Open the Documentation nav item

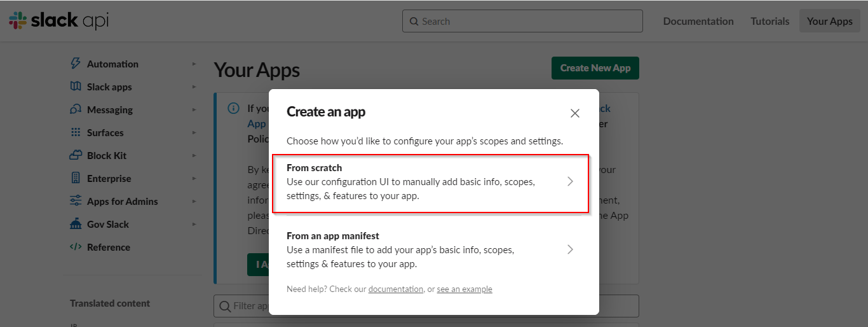[698, 21]
